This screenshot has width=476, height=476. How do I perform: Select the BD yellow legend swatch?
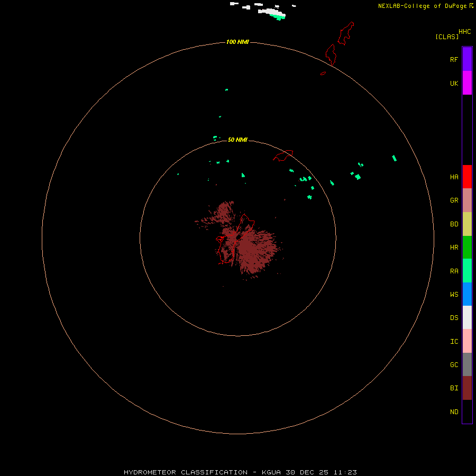(467, 224)
